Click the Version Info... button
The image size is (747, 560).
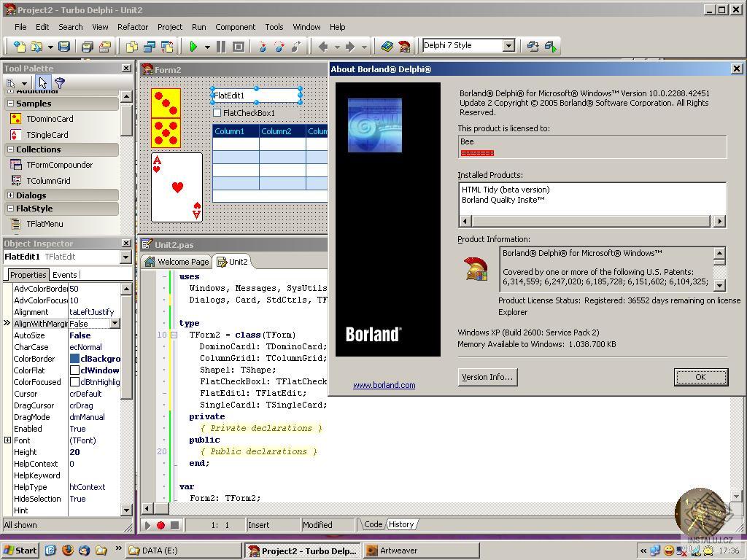click(487, 377)
